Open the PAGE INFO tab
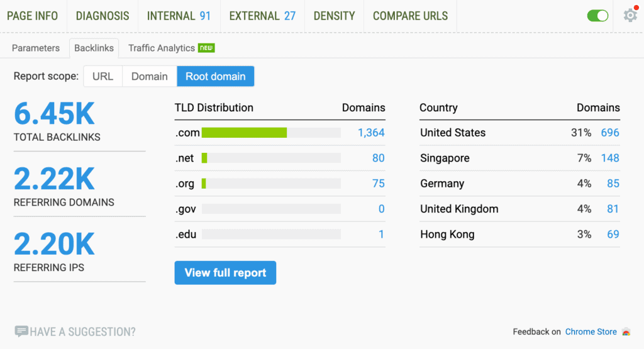 point(33,16)
